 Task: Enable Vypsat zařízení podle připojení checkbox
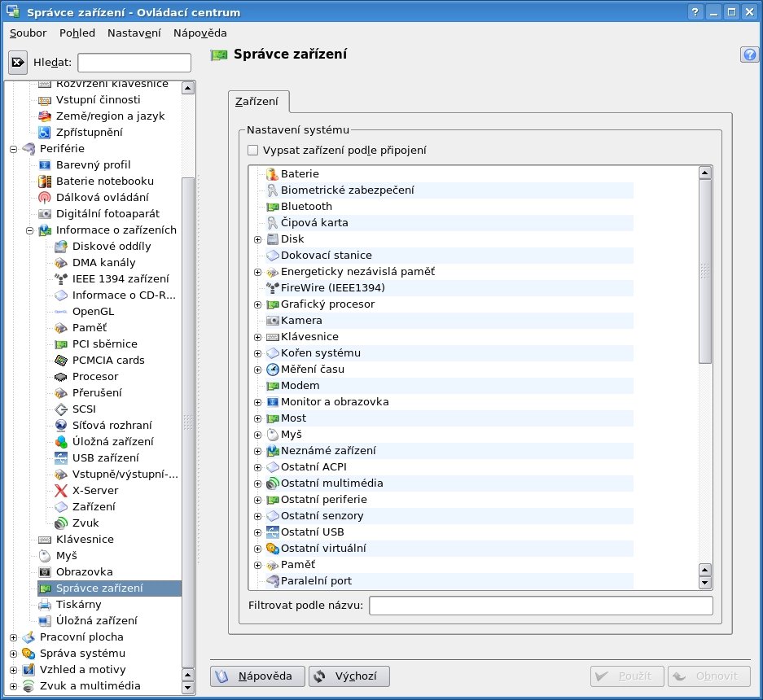click(x=253, y=150)
